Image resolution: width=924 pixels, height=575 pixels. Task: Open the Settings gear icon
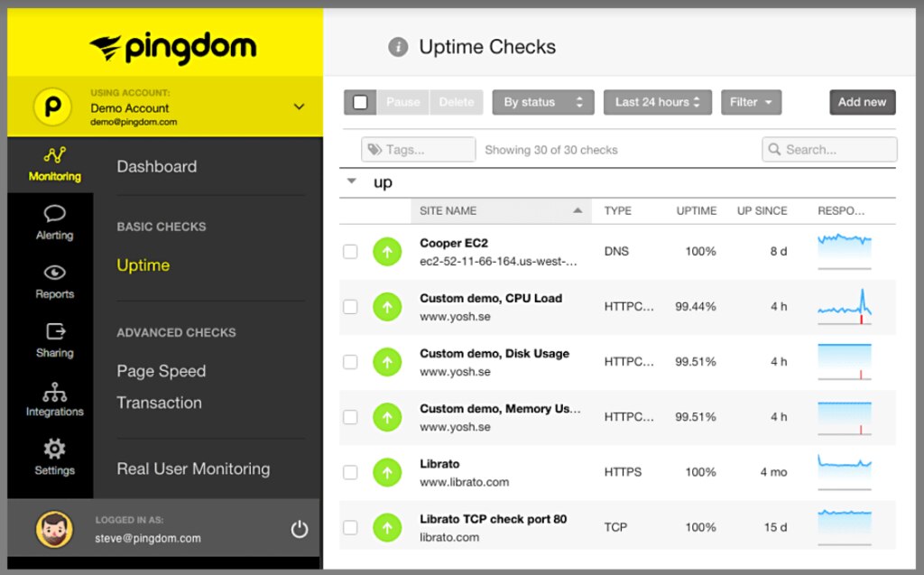point(54,449)
